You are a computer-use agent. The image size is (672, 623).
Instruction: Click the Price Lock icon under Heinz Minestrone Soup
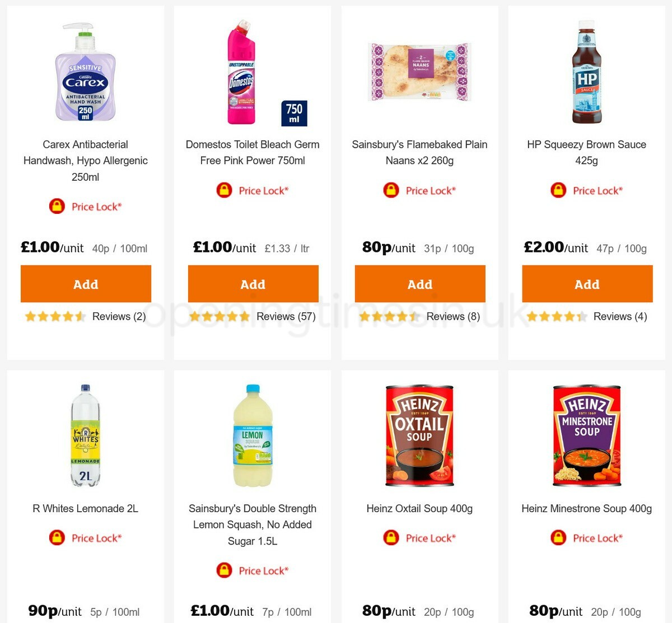tap(558, 538)
